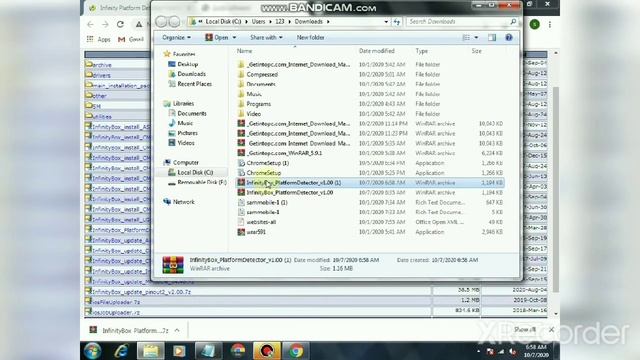
Task: Open the Bandicam recorder taskbar icon
Action: point(267,351)
